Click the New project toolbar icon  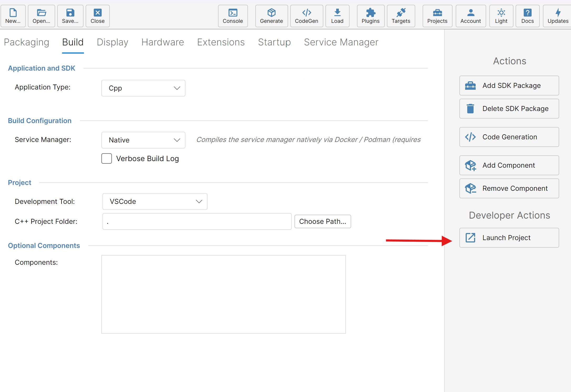click(x=13, y=16)
